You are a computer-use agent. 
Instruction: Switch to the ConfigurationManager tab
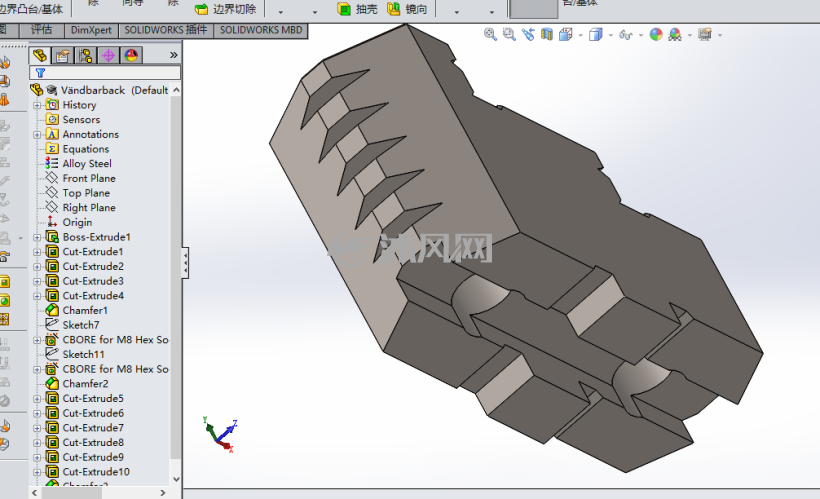point(86,55)
